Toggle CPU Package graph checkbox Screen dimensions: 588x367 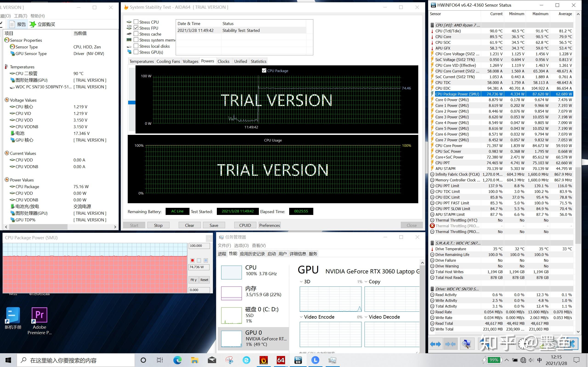pyautogui.click(x=264, y=71)
